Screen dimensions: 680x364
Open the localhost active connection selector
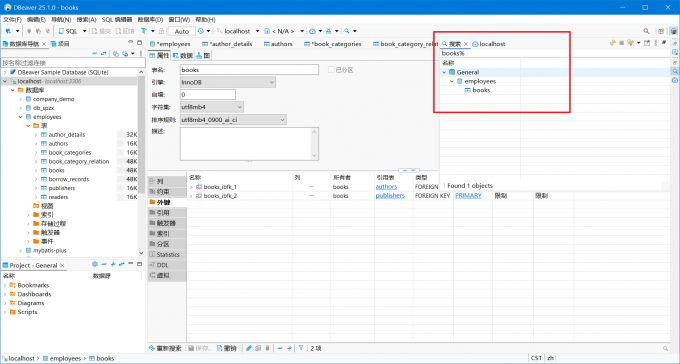[237, 31]
